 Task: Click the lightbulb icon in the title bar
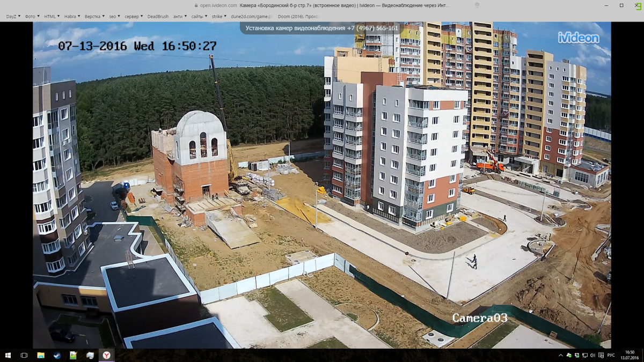pos(477,5)
